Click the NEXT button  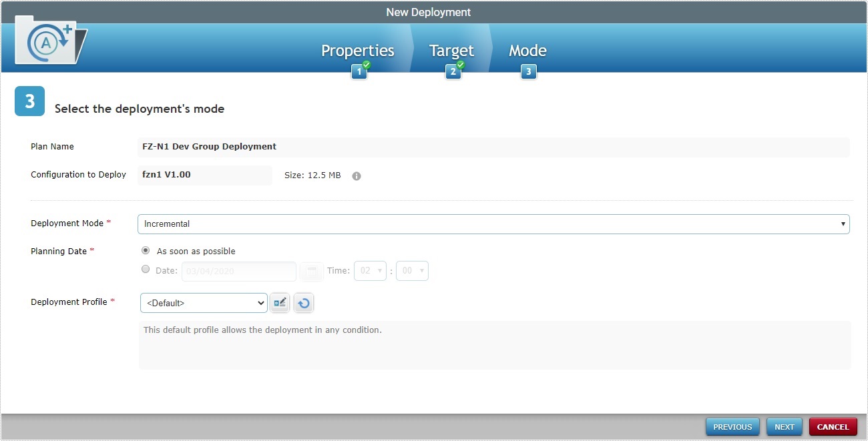coord(784,426)
